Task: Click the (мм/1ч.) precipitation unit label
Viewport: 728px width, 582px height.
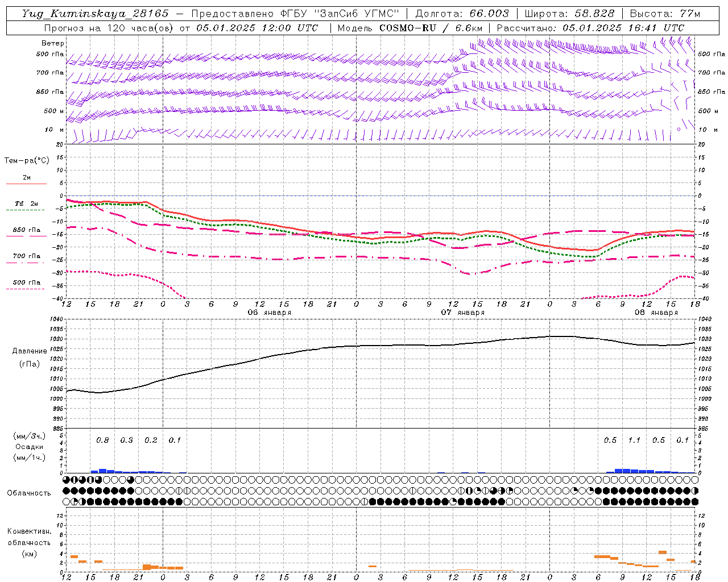Action: (29, 458)
